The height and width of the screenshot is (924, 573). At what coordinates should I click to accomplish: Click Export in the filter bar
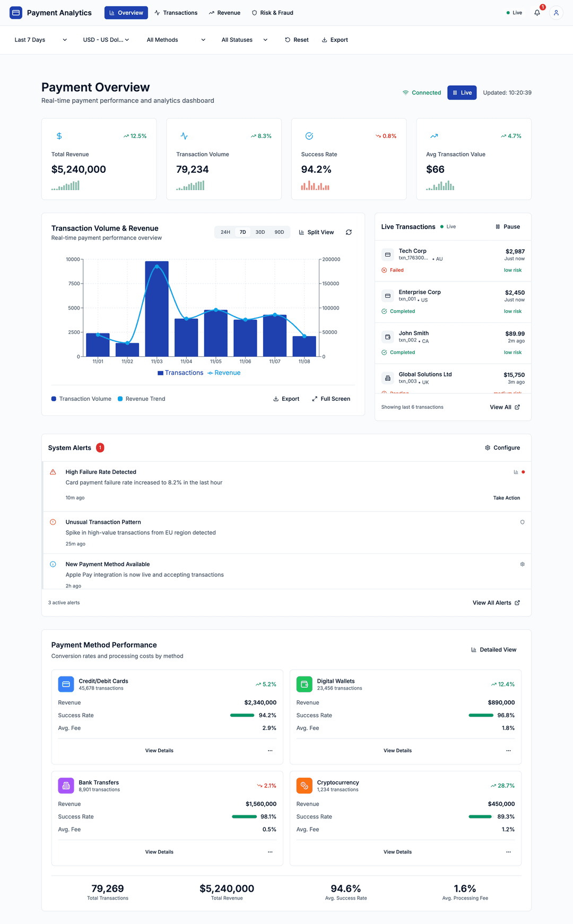[x=335, y=40]
